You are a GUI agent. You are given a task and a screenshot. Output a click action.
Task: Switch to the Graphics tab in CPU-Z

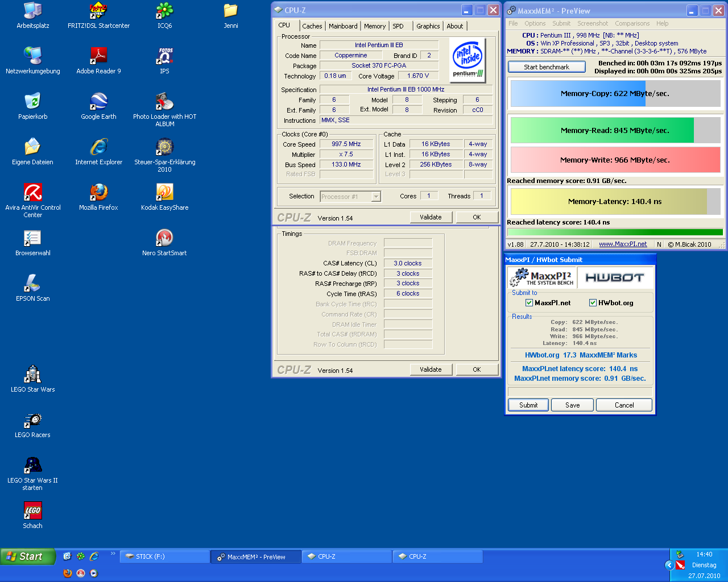tap(428, 26)
